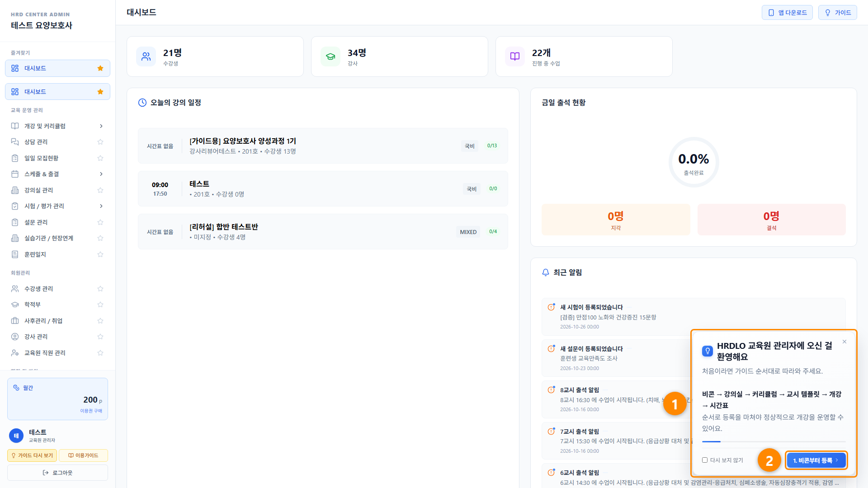868x488 pixels.
Task: Click the open book icon in the 22개 card
Action: (x=515, y=56)
